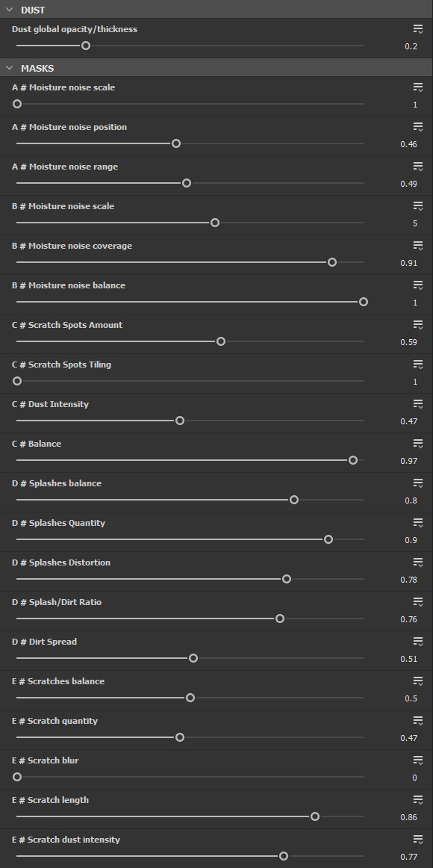Click the C # Balance slider handle
Screen dimensions: 433x868
pos(353,460)
